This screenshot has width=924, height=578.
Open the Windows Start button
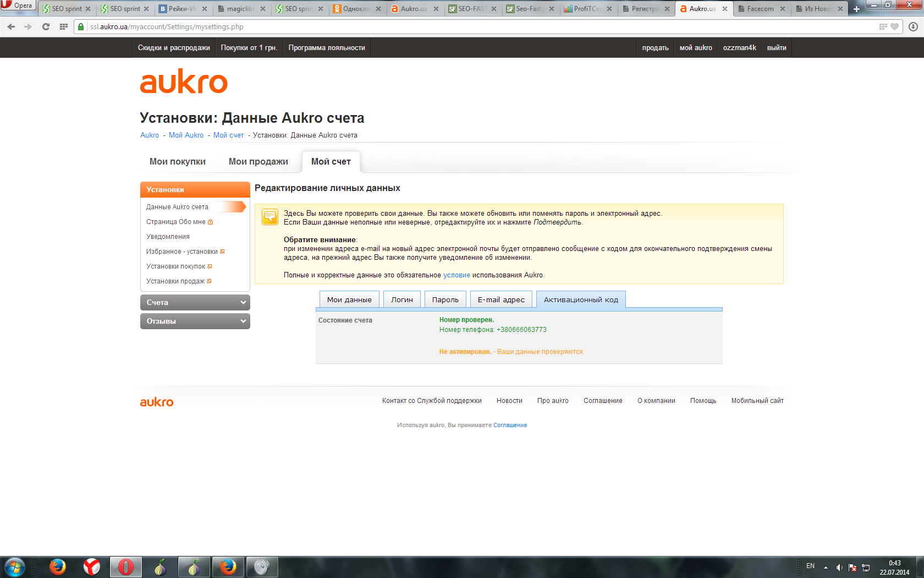14,566
